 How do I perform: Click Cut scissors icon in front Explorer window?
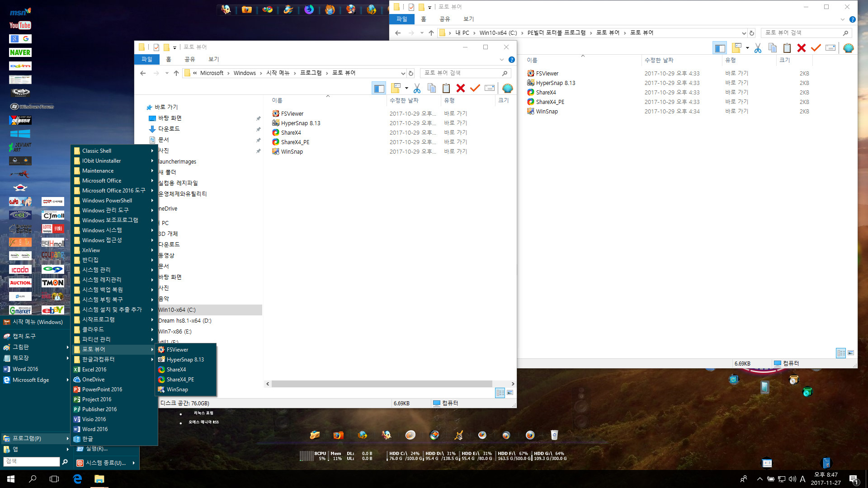point(417,88)
